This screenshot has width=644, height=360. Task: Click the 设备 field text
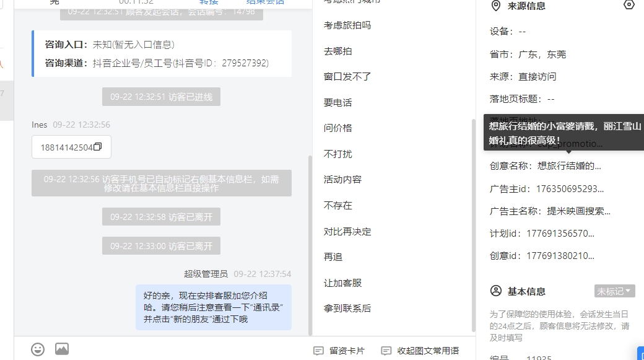(508, 32)
